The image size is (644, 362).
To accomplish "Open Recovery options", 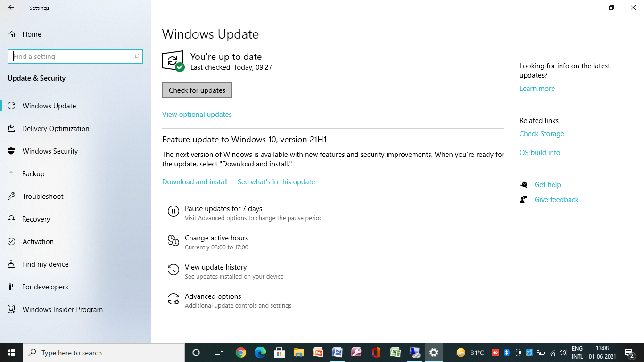I will (75, 219).
